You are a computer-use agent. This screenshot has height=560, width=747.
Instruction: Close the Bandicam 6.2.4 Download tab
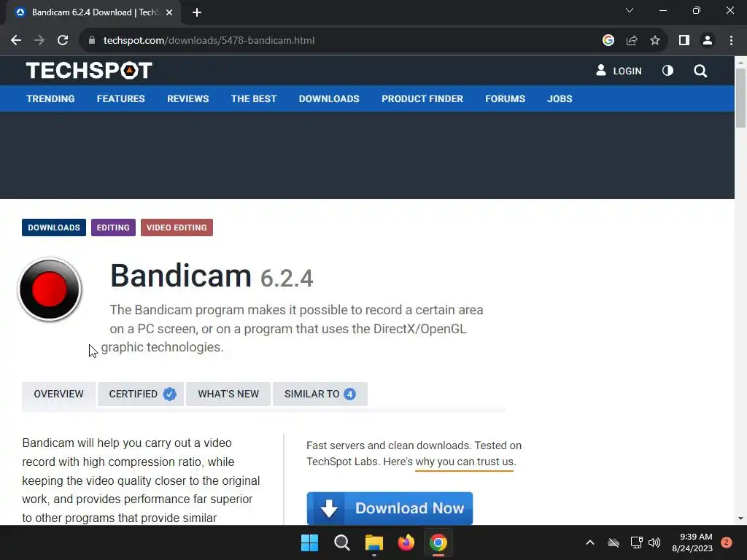coord(169,12)
